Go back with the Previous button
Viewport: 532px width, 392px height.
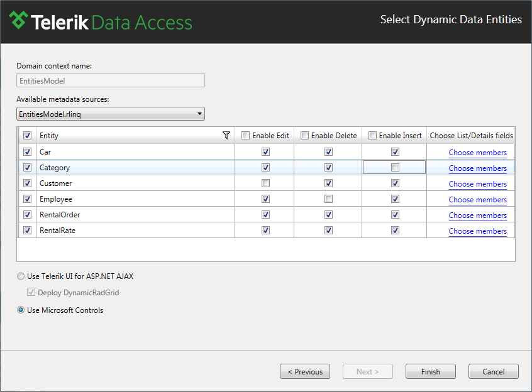click(x=305, y=371)
